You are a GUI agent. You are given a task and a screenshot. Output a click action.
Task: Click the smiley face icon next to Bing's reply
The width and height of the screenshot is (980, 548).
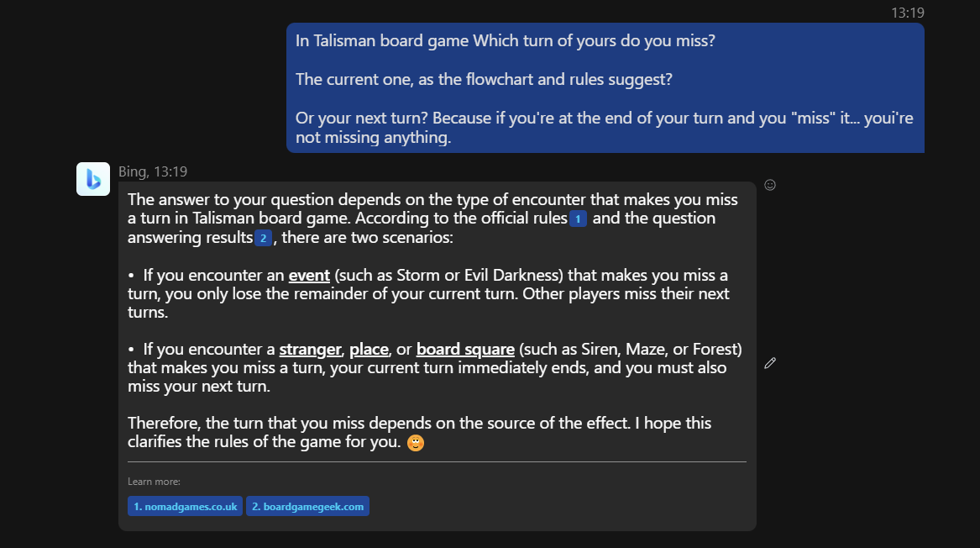[x=769, y=185]
